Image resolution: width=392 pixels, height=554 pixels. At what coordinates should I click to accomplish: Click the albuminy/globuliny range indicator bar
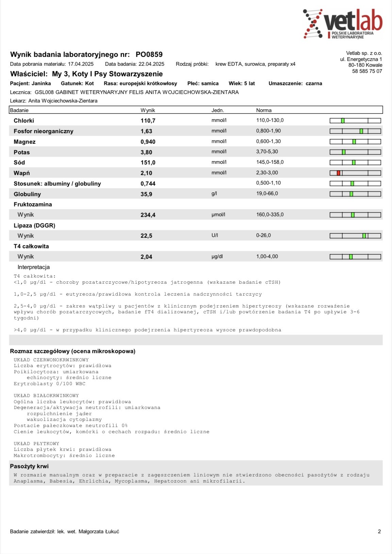click(x=355, y=184)
